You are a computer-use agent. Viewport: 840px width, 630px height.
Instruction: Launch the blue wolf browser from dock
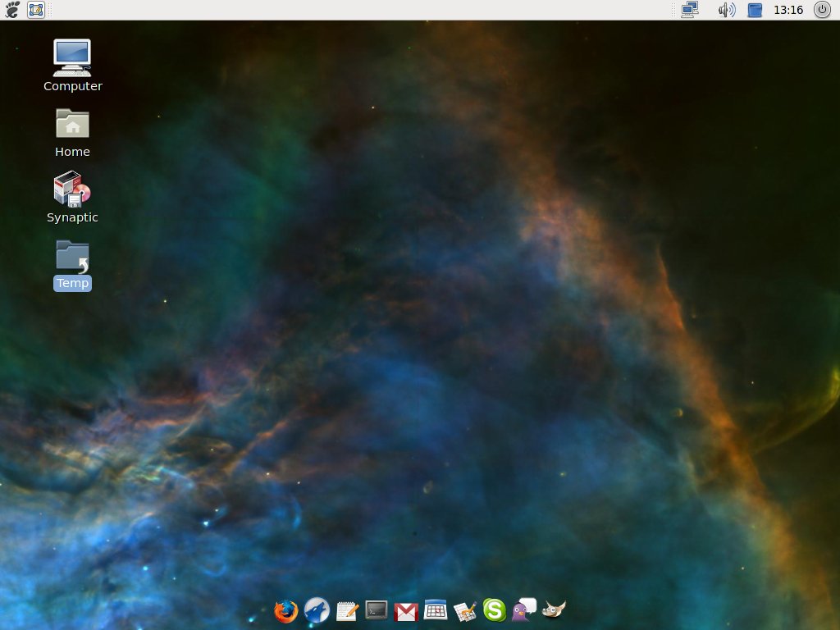[x=317, y=610]
